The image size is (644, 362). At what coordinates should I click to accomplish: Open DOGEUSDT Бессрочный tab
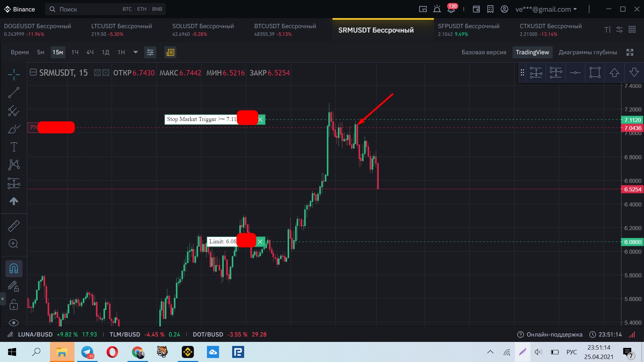point(38,30)
